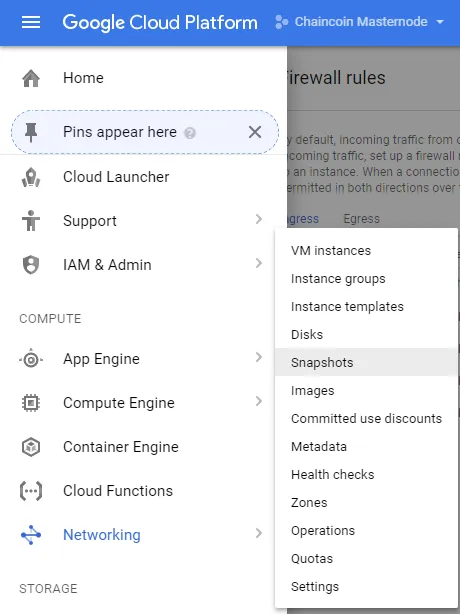Dismiss the Pins appear here hint
The image size is (460, 614).
coord(255,132)
